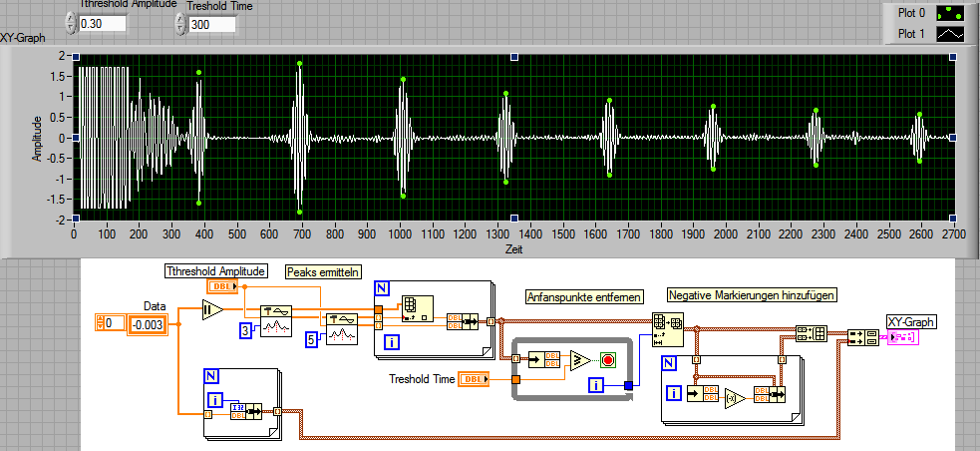Click the Tthreshold Amplitude value field 0.30
Viewport: 980px width, 451px height.
click(103, 24)
